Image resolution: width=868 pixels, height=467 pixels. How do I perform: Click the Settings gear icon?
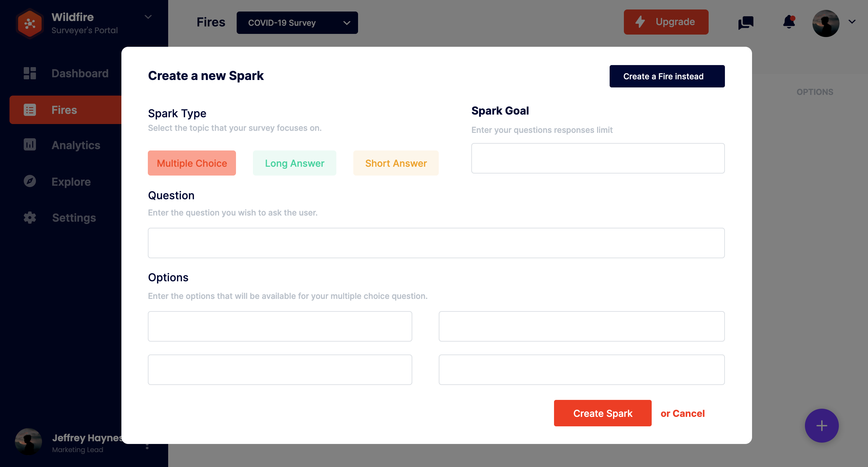pos(30,218)
